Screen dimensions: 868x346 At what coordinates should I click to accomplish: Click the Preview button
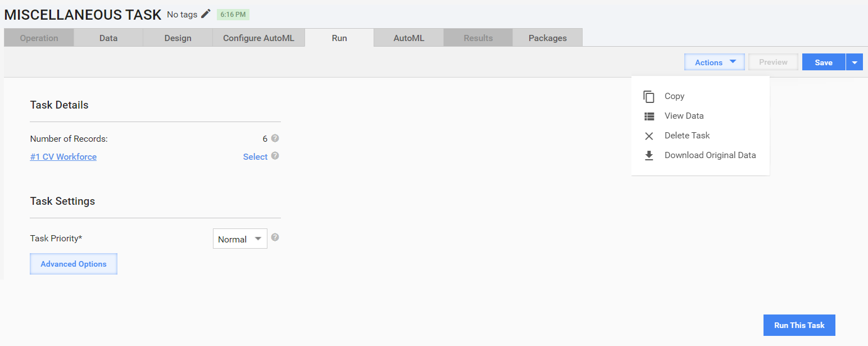(773, 62)
